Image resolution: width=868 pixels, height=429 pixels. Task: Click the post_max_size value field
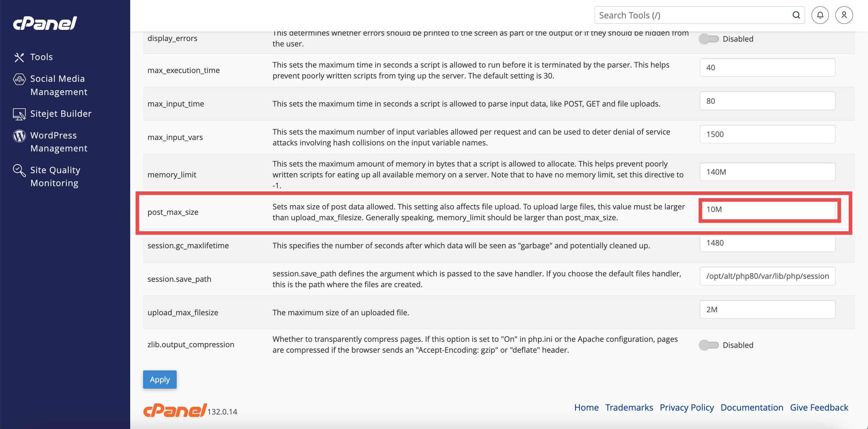pyautogui.click(x=769, y=210)
